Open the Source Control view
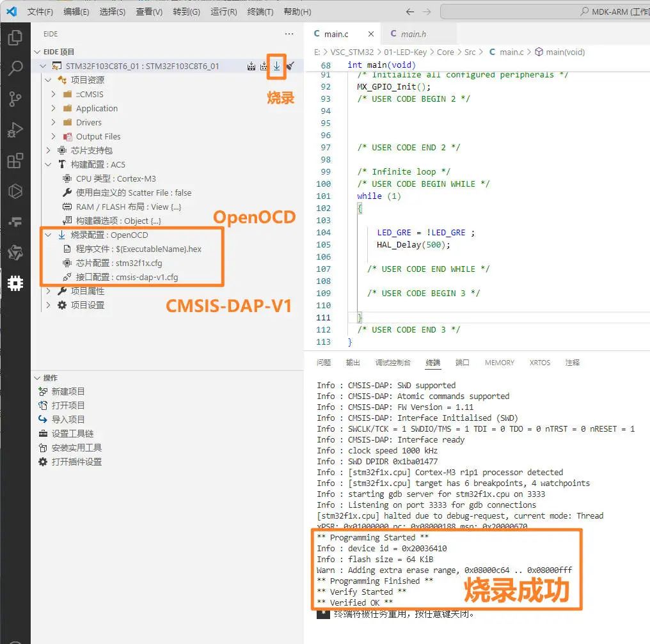This screenshot has height=644, width=650. pyautogui.click(x=15, y=99)
